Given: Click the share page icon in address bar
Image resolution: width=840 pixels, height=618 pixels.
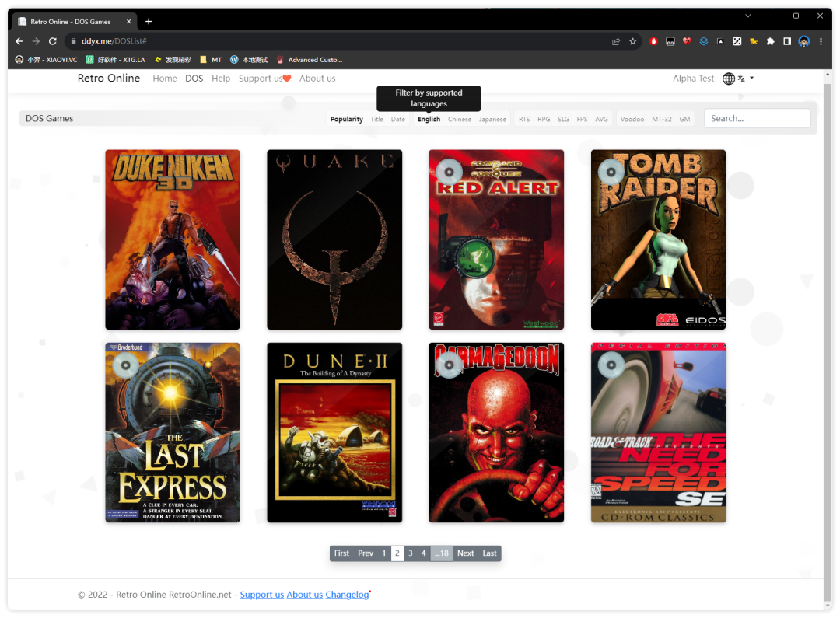Looking at the screenshot, I should (616, 41).
